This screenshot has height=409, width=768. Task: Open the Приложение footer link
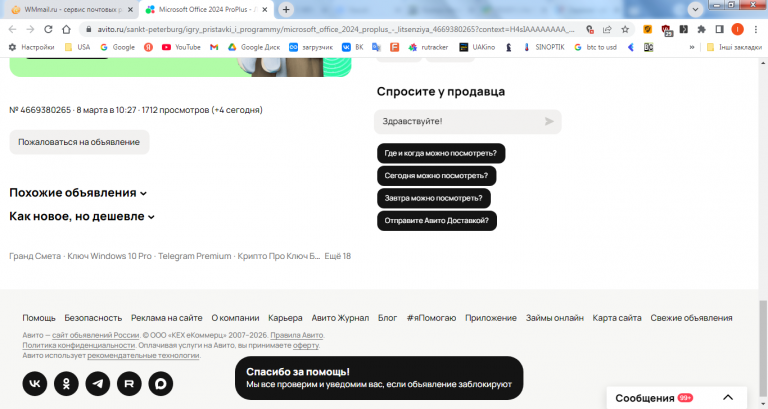491,318
